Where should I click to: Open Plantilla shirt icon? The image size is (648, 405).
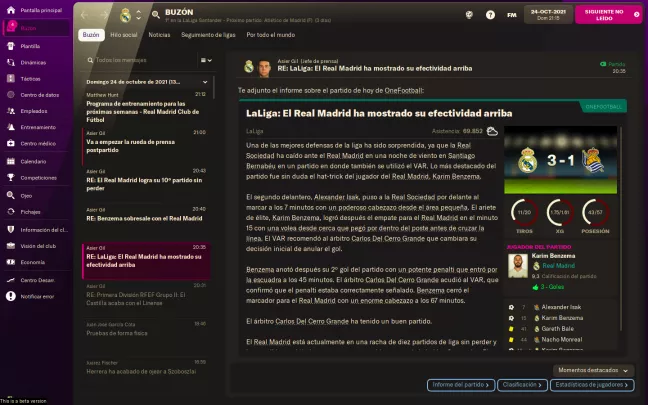[11, 46]
